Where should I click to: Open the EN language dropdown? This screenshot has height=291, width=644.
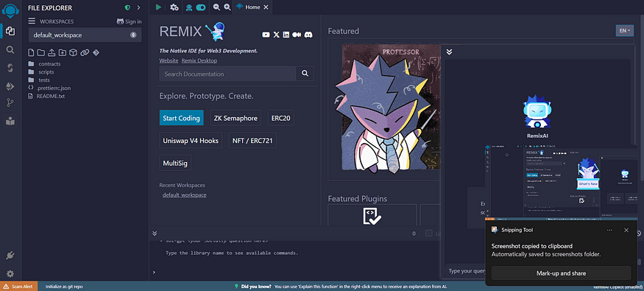click(624, 30)
